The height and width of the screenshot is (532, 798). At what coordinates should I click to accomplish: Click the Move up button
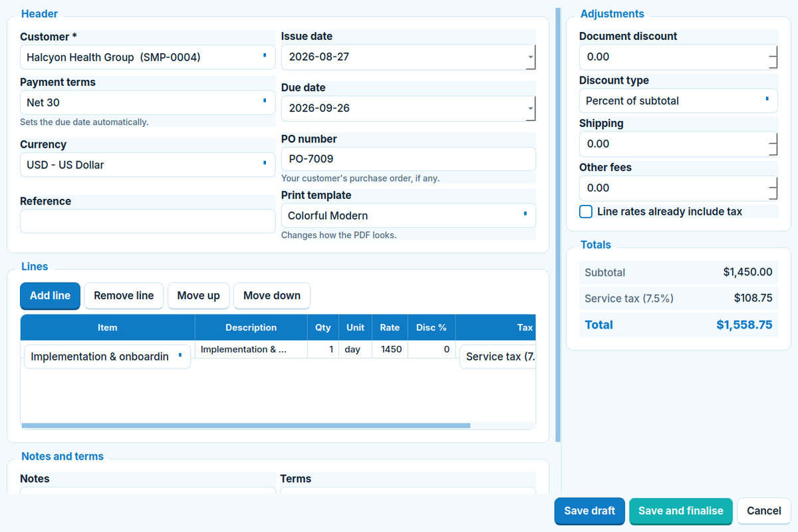(198, 296)
